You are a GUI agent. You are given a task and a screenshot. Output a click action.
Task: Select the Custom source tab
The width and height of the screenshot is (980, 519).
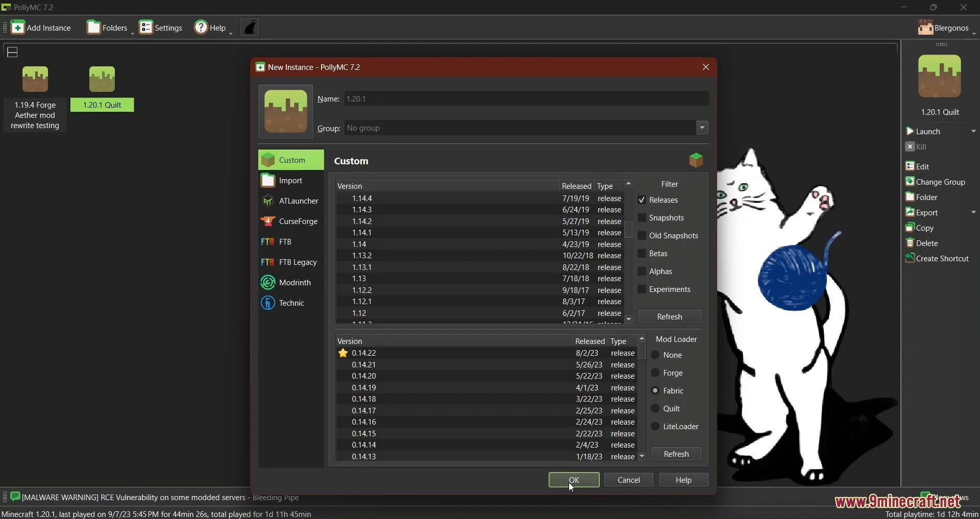[291, 160]
